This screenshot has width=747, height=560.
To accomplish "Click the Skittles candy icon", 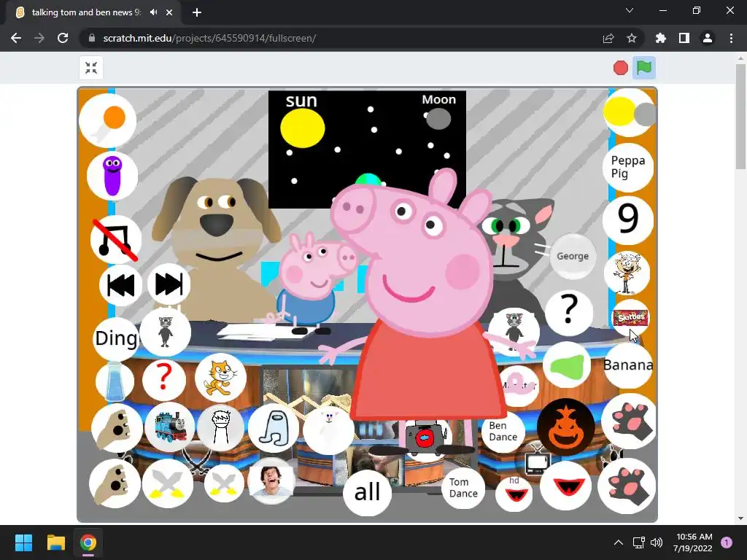I will point(630,318).
